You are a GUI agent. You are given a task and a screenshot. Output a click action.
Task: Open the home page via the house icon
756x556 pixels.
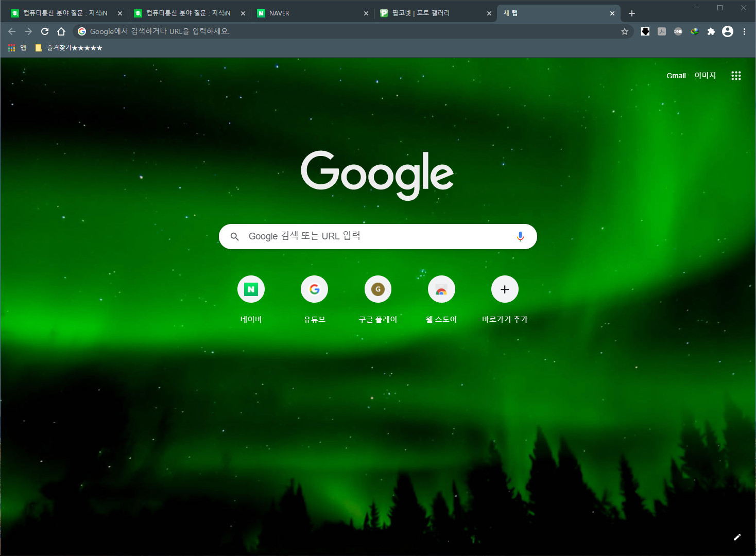tap(61, 31)
